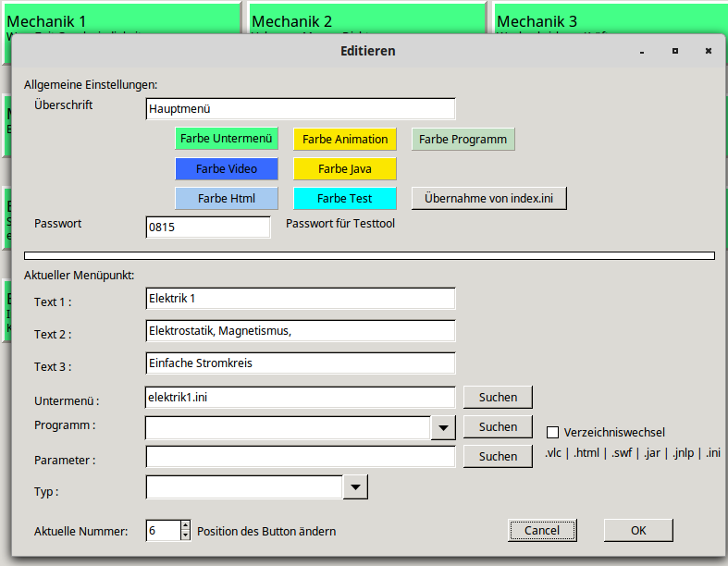This screenshot has width=728, height=566.
Task: Open the Farbe Java color picker
Action: (345, 169)
